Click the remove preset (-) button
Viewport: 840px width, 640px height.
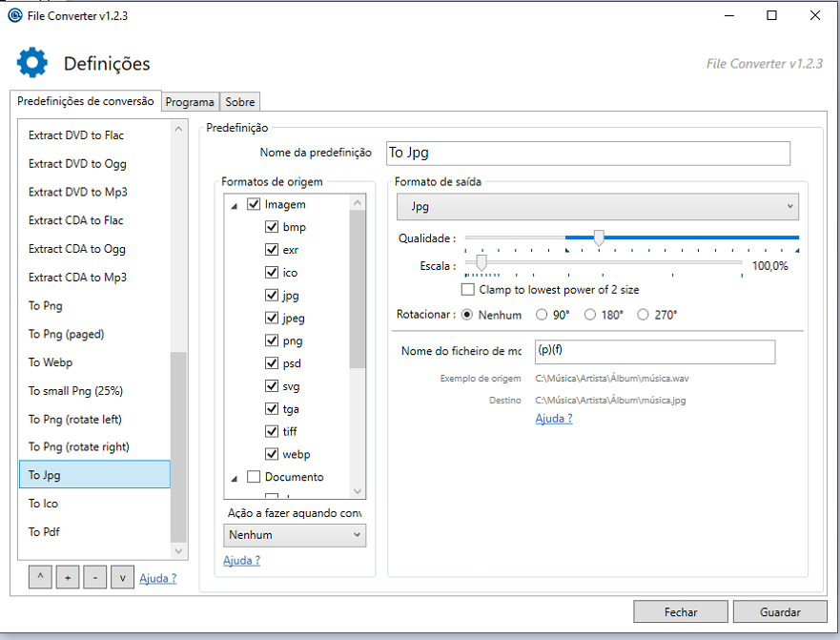point(95,578)
